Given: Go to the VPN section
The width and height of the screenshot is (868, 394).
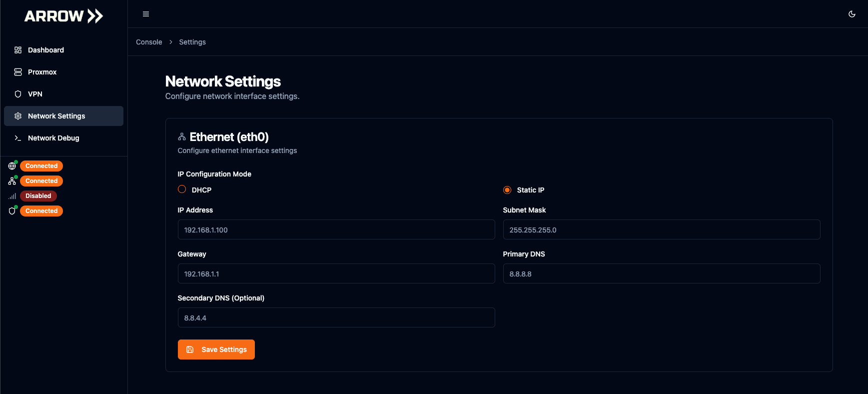Looking at the screenshot, I should [x=35, y=94].
